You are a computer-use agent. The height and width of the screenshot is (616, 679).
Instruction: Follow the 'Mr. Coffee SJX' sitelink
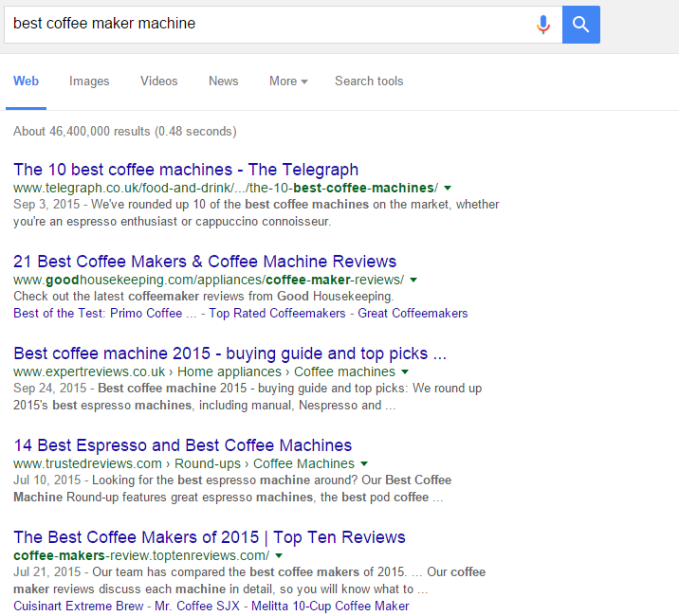coord(197,606)
